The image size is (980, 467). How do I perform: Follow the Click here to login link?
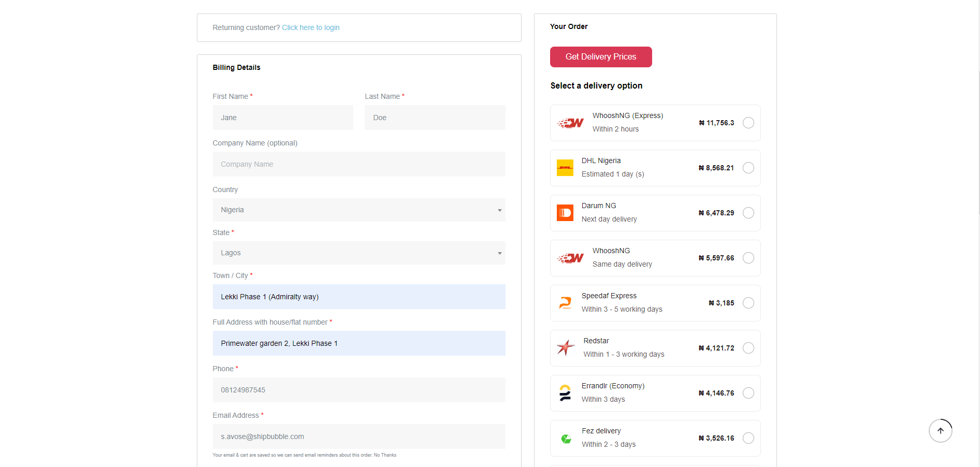(311, 27)
